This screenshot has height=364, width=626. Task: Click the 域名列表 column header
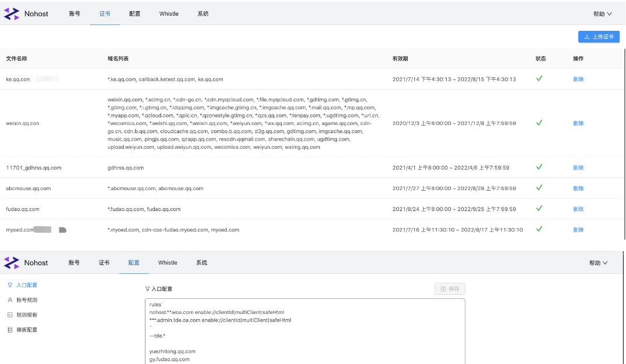(x=118, y=59)
